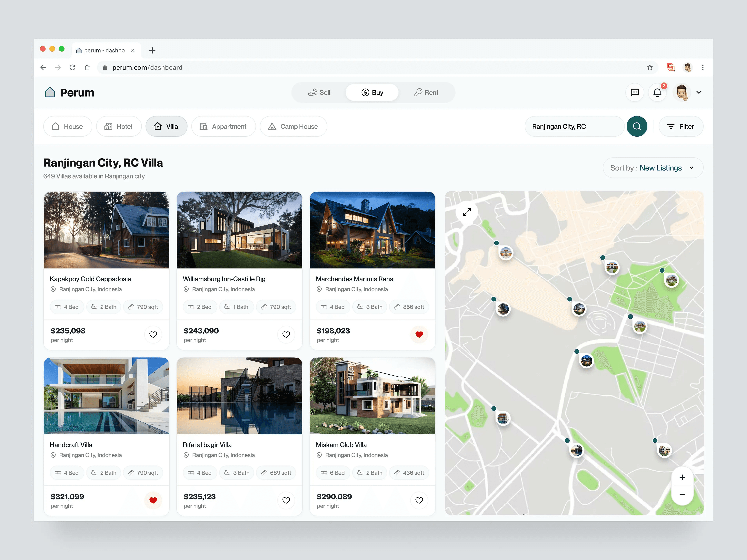Toggle heart on Miskam Club Villa
Viewport: 747px width, 560px height.
(419, 500)
